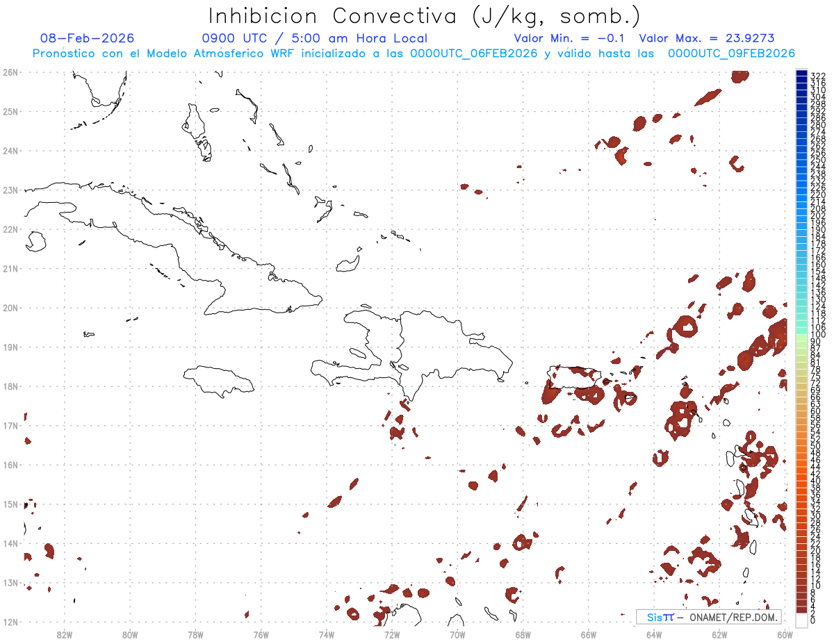
Task: Click the "70W" longitude label
Action: [x=457, y=634]
